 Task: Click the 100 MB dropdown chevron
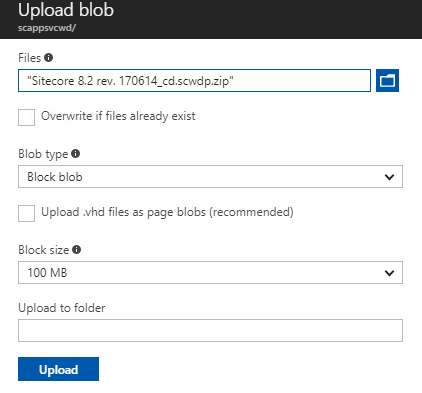[x=389, y=273]
